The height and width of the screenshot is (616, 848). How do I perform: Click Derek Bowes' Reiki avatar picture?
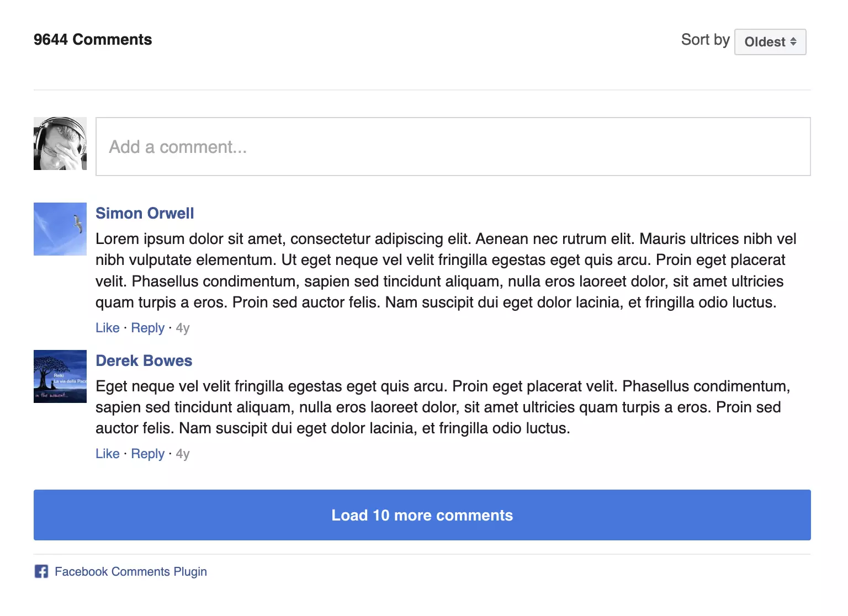(x=60, y=376)
